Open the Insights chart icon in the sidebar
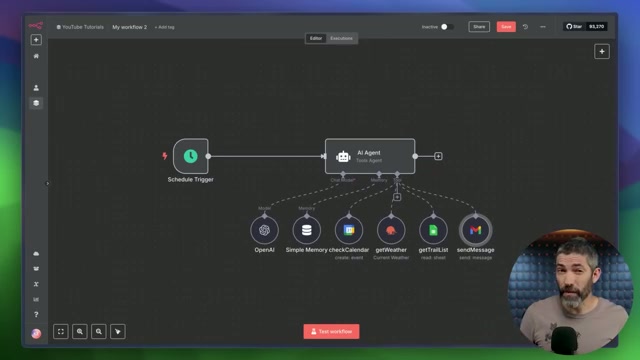640x360 pixels. [36, 299]
